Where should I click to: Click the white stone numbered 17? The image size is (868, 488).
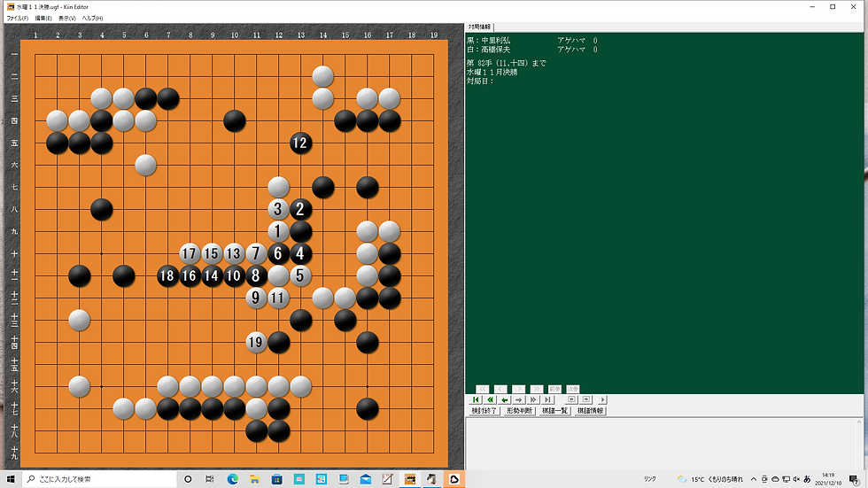coord(190,253)
